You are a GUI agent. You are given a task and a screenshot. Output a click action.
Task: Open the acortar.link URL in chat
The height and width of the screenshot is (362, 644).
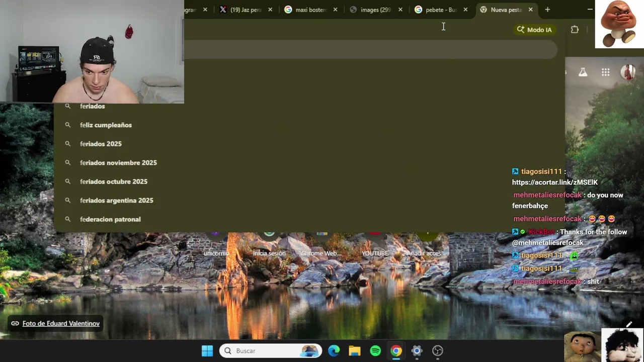point(554,182)
